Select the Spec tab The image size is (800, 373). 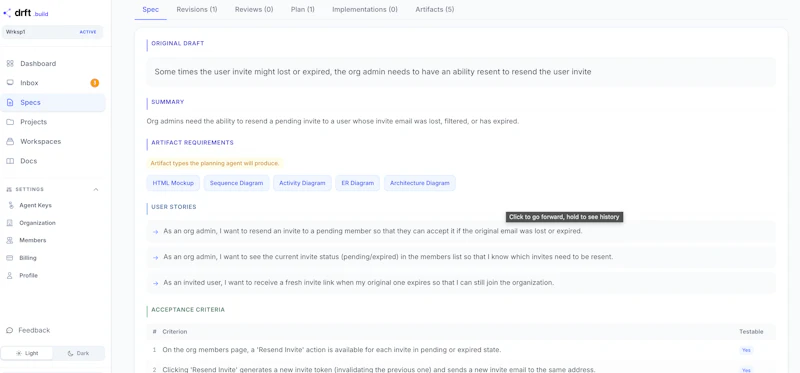pyautogui.click(x=151, y=9)
